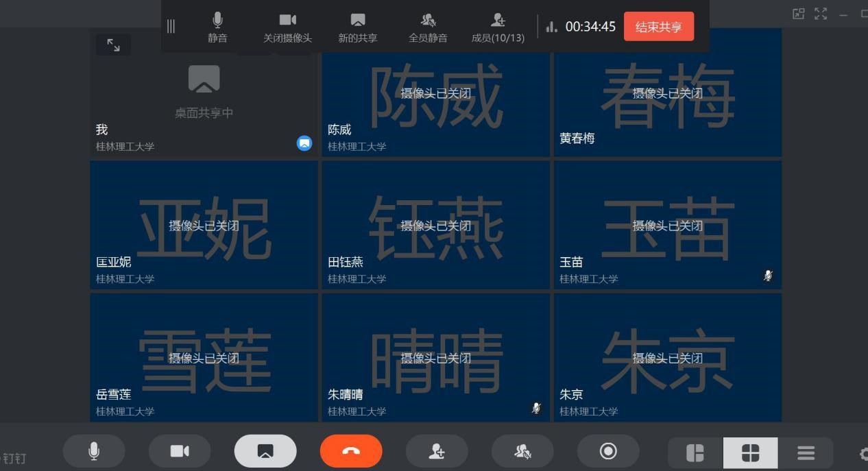Select the 岳雪莲 video tile
The height and width of the screenshot is (471, 868).
(x=204, y=357)
